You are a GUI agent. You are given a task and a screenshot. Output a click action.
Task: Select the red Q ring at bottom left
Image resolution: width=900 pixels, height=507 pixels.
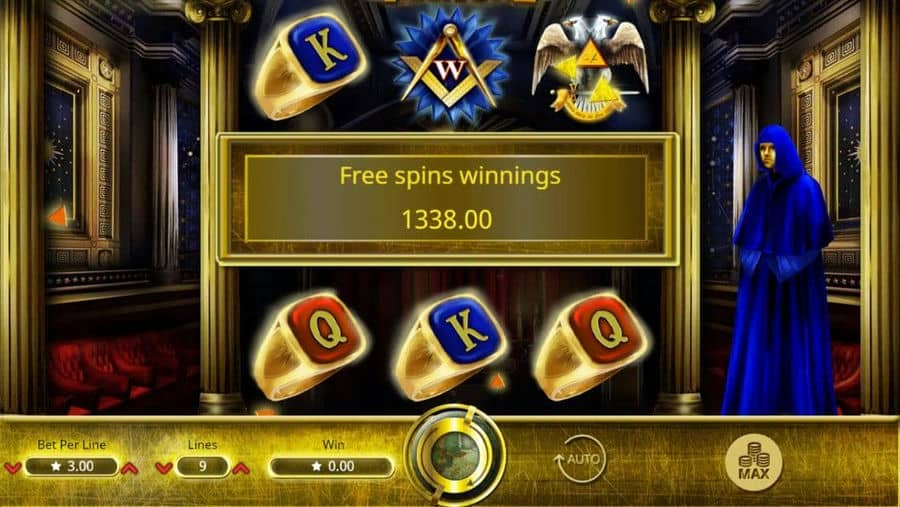click(x=310, y=346)
